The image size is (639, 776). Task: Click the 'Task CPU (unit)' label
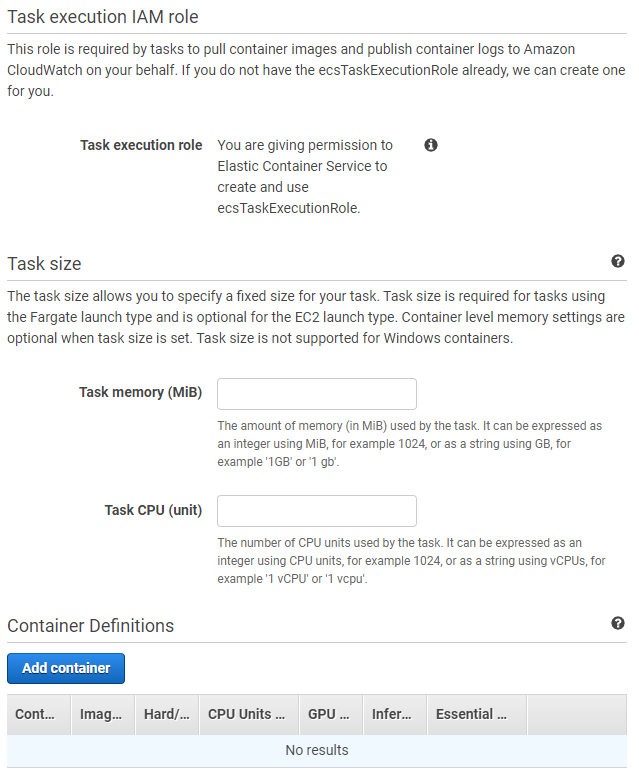tap(153, 510)
